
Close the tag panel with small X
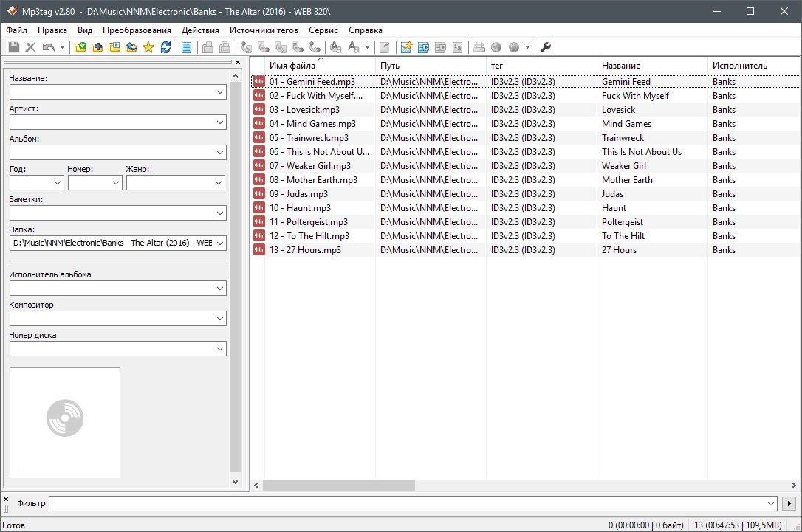238,62
